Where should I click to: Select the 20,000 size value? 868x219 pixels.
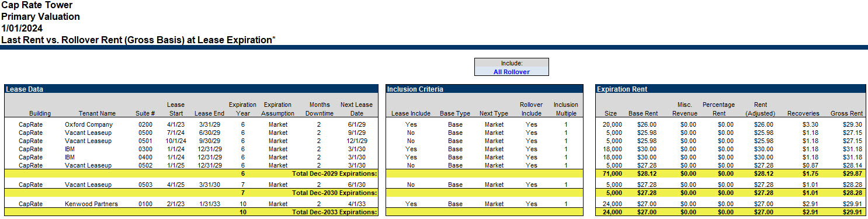click(x=612, y=124)
